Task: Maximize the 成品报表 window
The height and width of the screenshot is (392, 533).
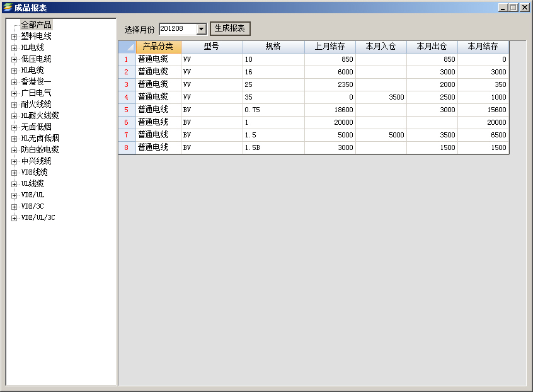Action: [x=513, y=8]
